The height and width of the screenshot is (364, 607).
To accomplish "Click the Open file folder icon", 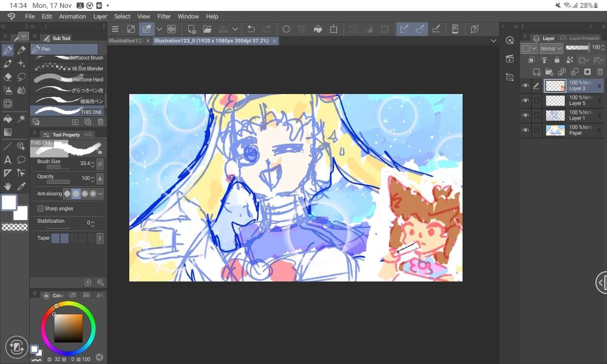I will [x=207, y=29].
